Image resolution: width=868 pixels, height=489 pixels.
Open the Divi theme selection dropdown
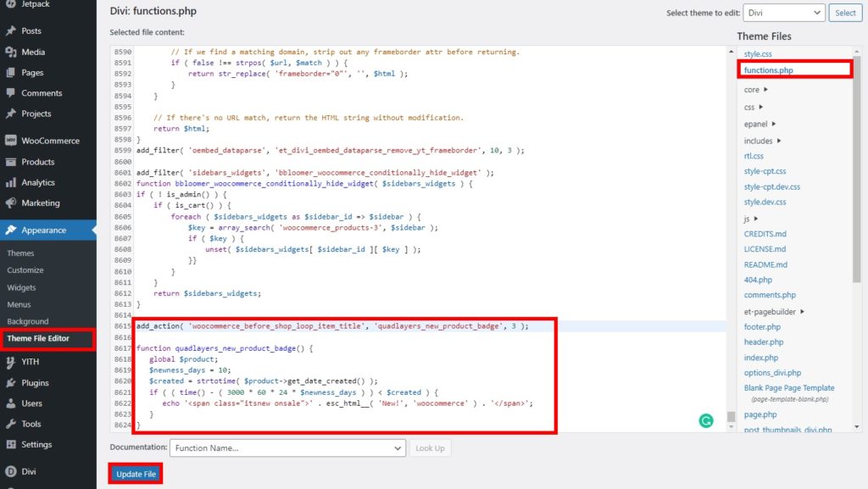783,13
